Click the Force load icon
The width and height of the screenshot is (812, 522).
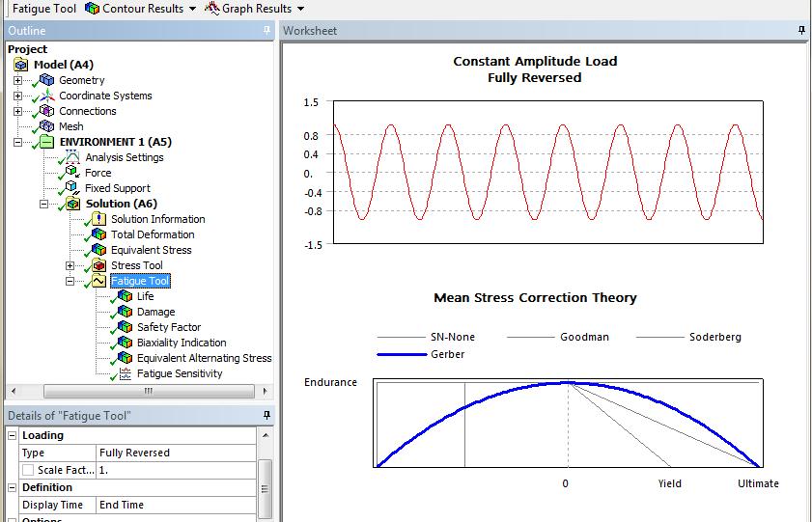click(72, 173)
